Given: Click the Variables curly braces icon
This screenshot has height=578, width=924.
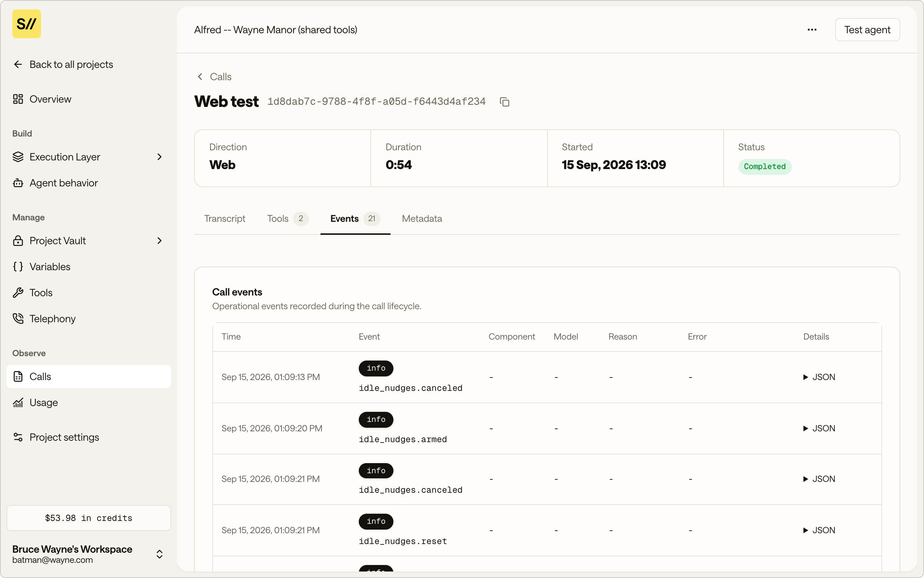Looking at the screenshot, I should pos(18,267).
